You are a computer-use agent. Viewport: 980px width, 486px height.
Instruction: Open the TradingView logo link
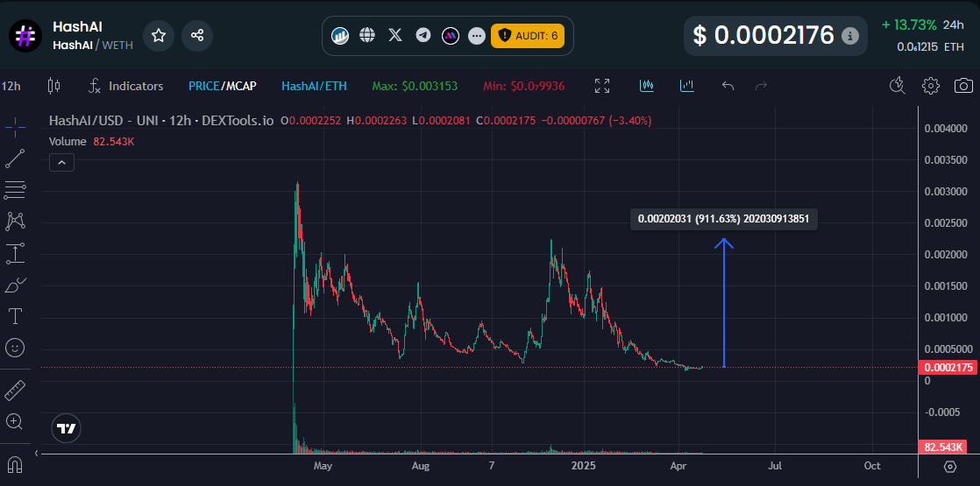(67, 428)
